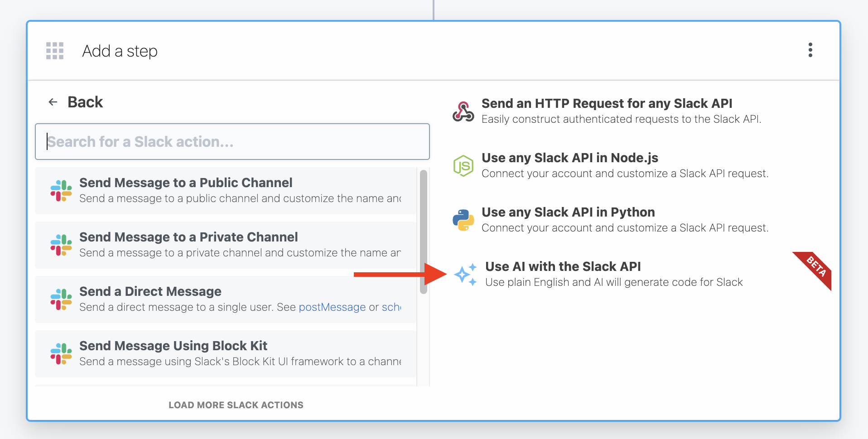The width and height of the screenshot is (868, 439).
Task: Click 'Use plain English and AI' description
Action: [x=614, y=282]
